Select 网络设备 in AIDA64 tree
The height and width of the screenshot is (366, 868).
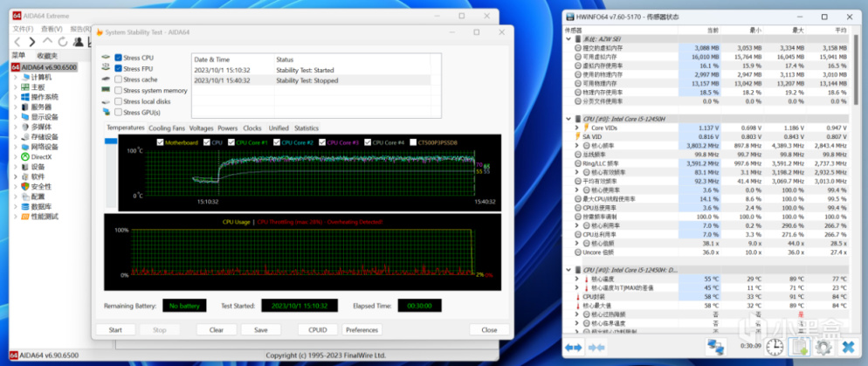point(39,148)
